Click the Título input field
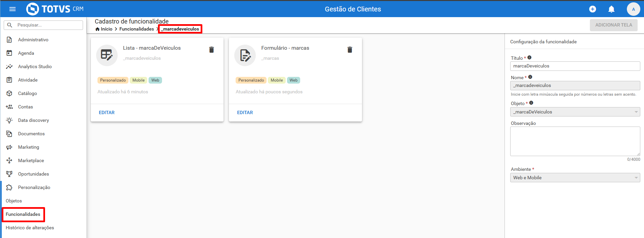The width and height of the screenshot is (644, 238). point(575,66)
